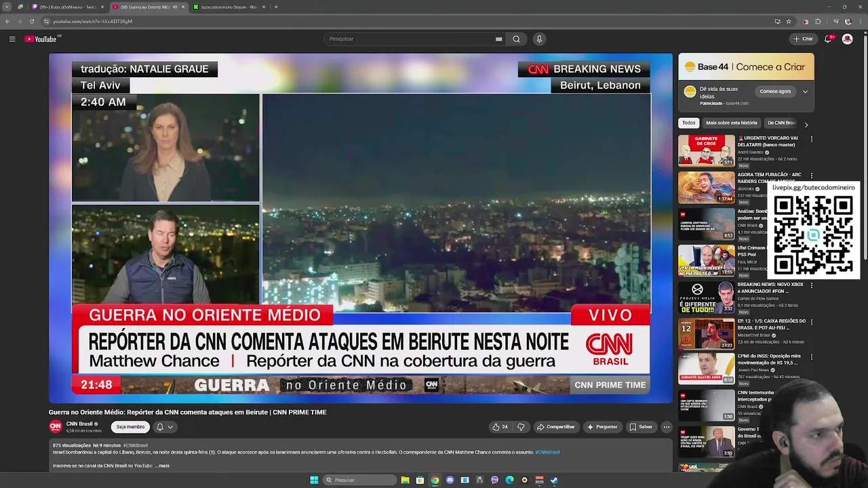Click the Comece agora ad button
This screenshot has height=488, width=868.
coord(775,91)
